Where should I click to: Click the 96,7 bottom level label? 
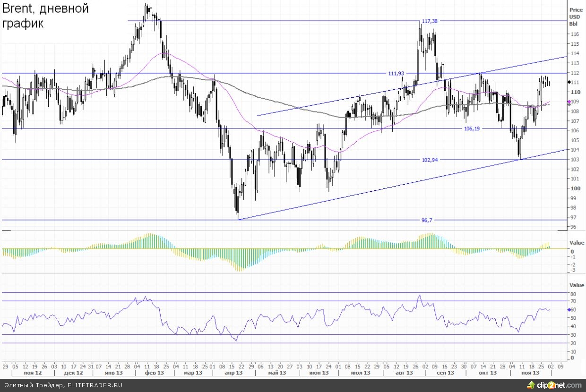click(x=427, y=220)
